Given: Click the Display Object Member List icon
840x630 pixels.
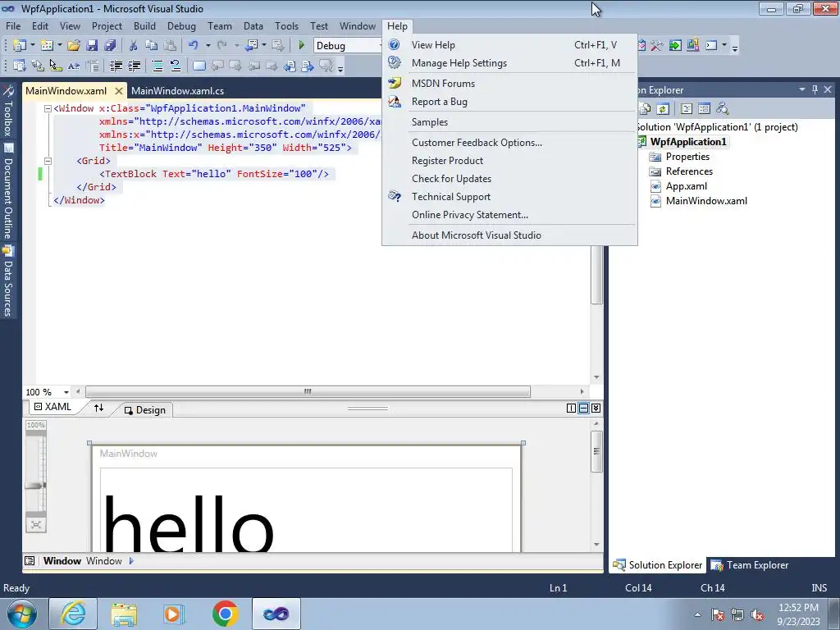Looking at the screenshot, I should [20, 66].
